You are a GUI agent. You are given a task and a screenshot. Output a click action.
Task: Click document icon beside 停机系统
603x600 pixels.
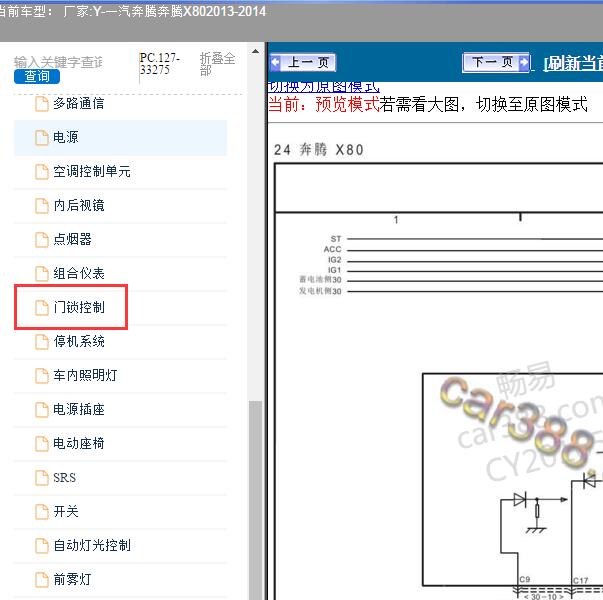click(42, 342)
